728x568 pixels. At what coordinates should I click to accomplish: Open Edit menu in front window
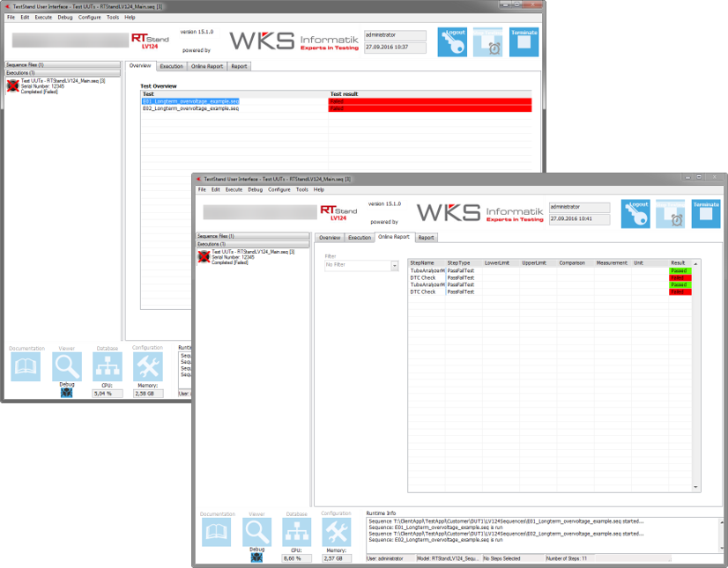point(216,189)
